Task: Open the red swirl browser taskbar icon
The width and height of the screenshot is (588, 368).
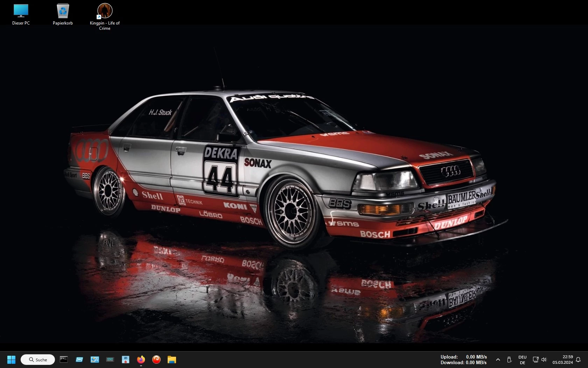Action: [156, 360]
